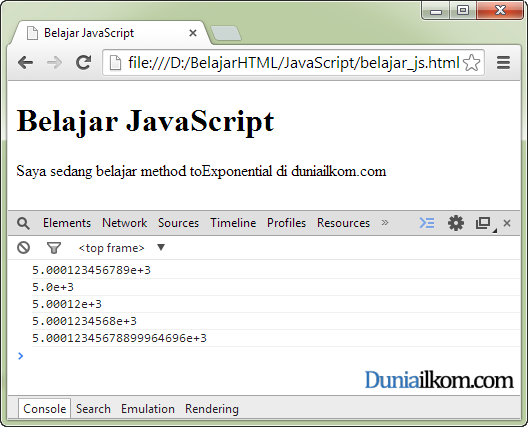This screenshot has height=427, width=528.
Task: Open the Sources panel
Action: pos(178,223)
